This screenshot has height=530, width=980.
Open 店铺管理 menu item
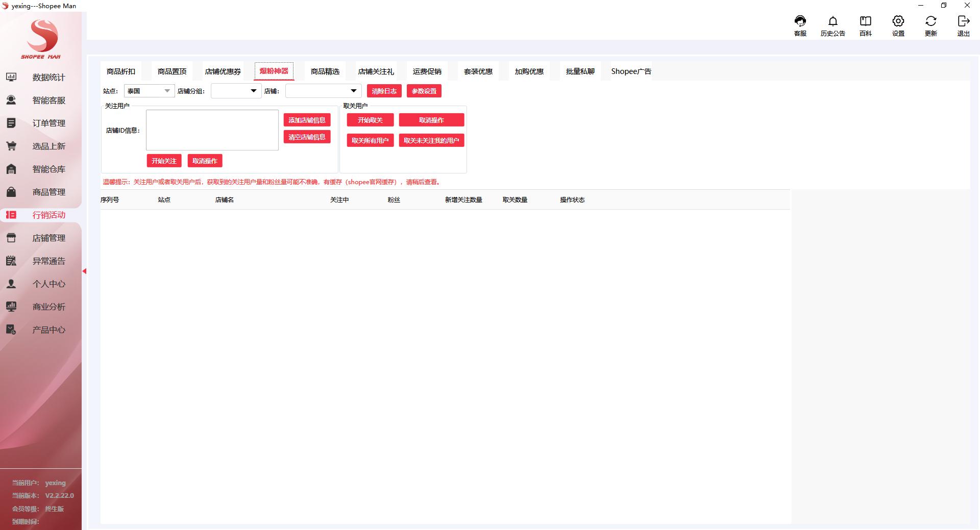48,238
